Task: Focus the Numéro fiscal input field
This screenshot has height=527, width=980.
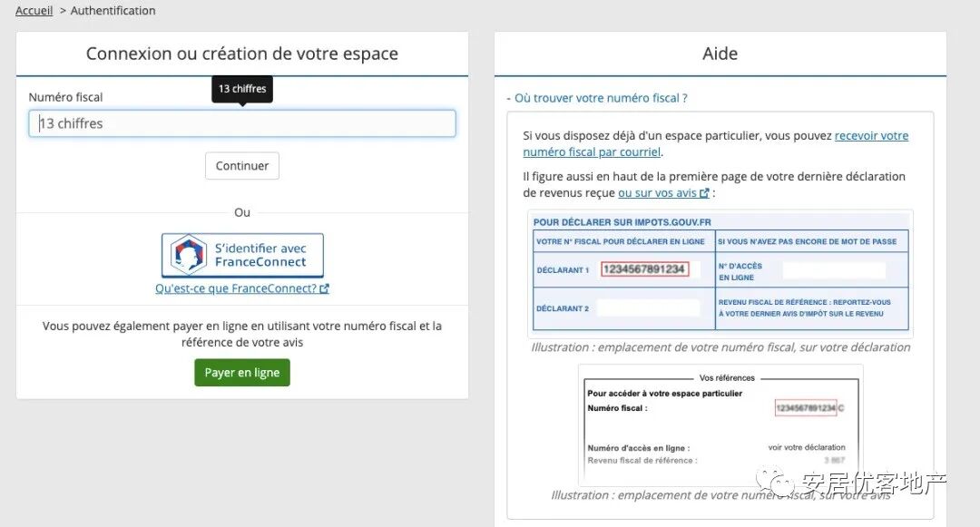Action: pos(242,123)
